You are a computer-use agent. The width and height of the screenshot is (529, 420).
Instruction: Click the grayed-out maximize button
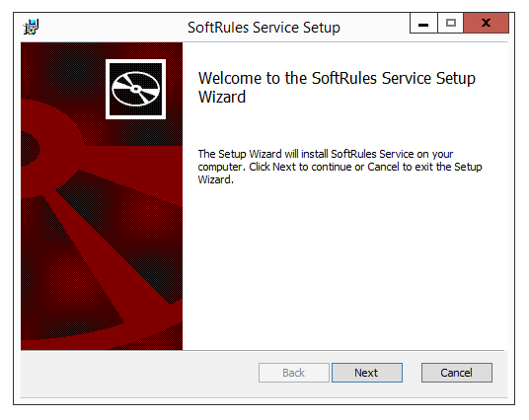tap(451, 23)
